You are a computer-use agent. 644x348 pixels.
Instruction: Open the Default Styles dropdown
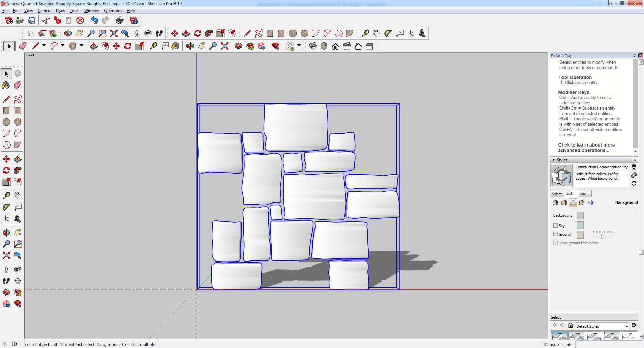point(626,326)
